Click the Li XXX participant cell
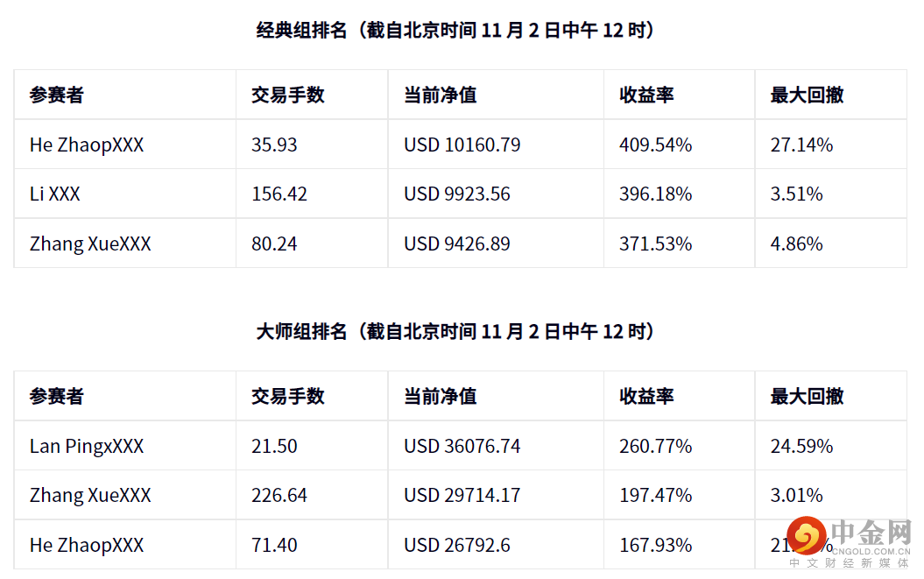This screenshot has height=579, width=924. tap(55, 194)
